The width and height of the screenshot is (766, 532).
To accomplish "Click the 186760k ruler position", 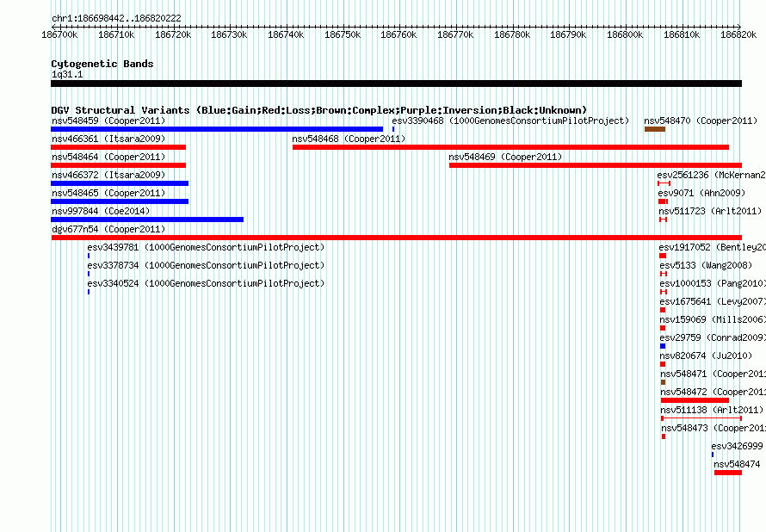I will [x=398, y=34].
